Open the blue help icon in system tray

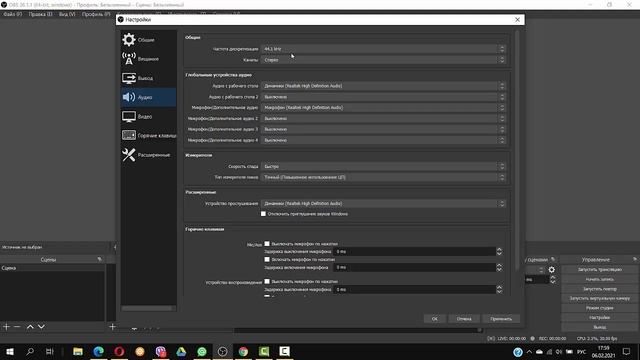click(x=518, y=352)
